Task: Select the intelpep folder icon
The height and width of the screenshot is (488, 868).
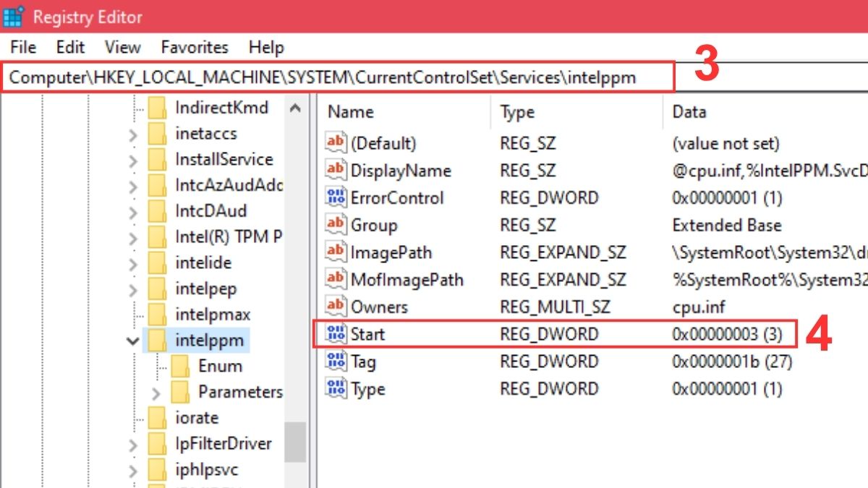Action: 158,289
